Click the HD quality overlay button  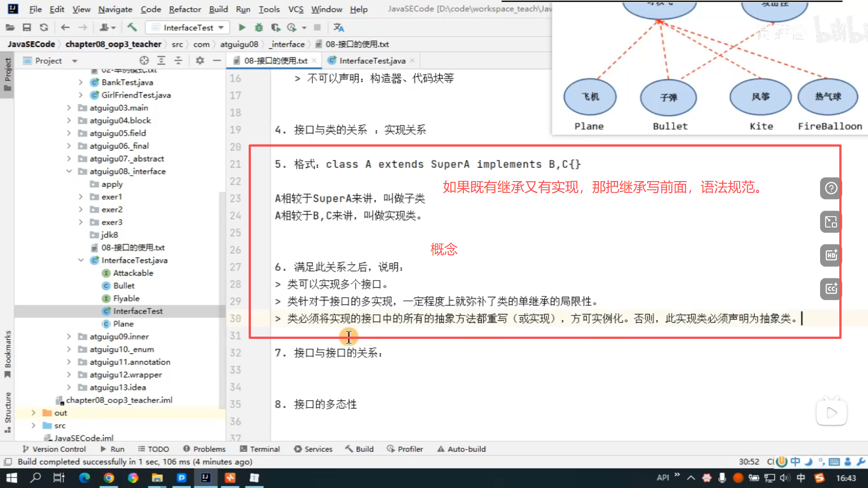(x=831, y=255)
